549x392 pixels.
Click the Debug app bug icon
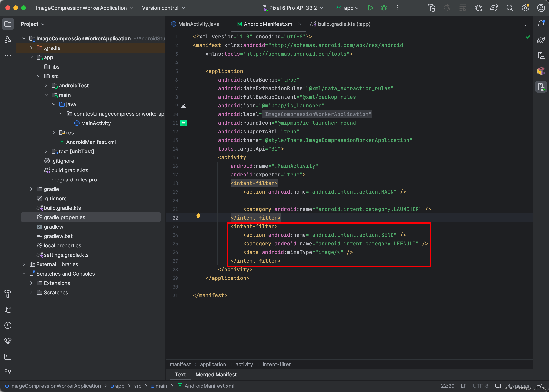coord(384,8)
